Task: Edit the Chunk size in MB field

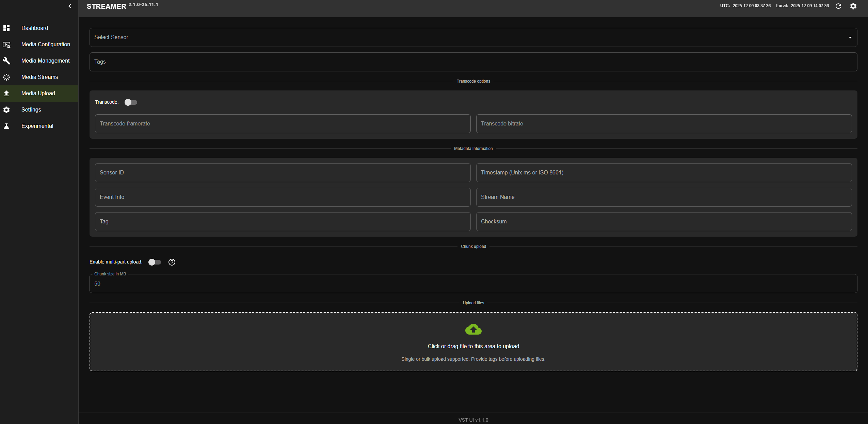Action: (x=473, y=283)
